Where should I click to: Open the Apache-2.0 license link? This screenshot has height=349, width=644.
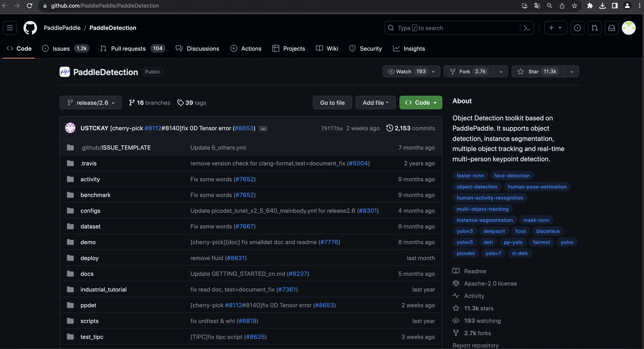[x=484, y=284]
